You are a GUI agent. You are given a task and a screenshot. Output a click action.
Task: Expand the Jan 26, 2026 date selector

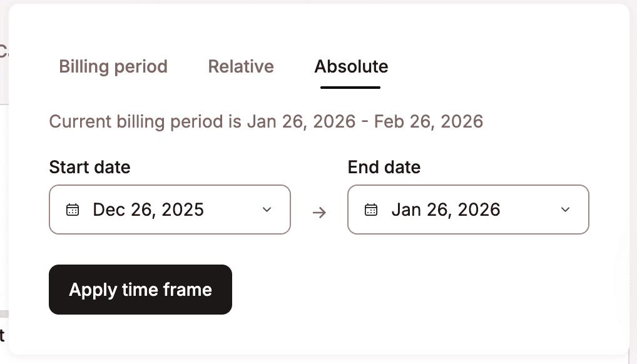tap(566, 210)
